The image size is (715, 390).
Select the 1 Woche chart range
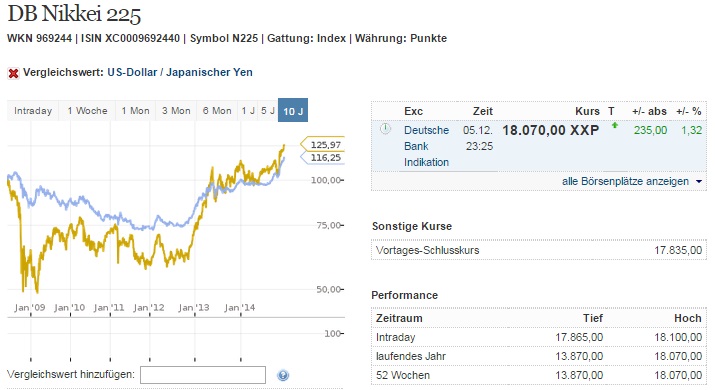coord(87,111)
